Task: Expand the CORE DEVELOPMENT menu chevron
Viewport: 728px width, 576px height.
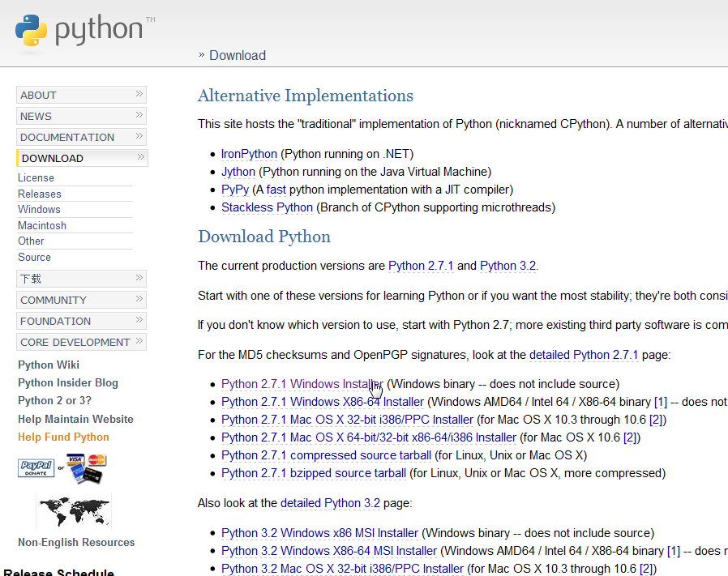Action: tap(139, 341)
